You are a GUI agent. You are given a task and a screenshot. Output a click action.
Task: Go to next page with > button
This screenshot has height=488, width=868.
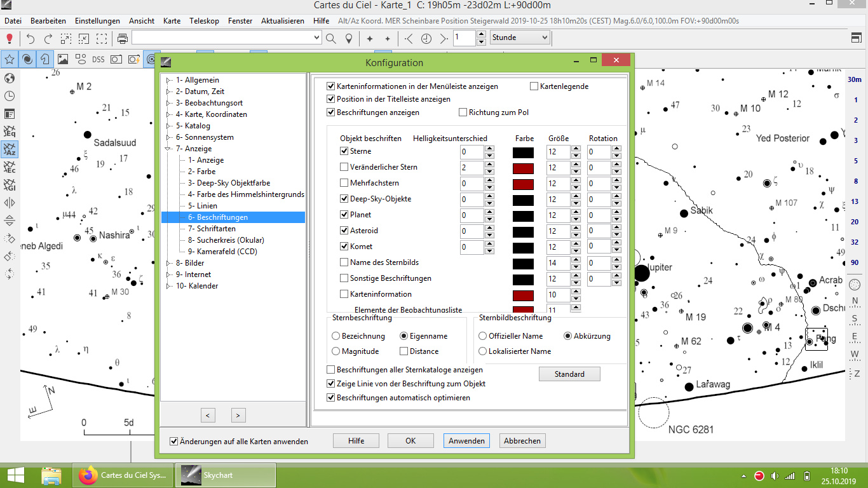238,416
